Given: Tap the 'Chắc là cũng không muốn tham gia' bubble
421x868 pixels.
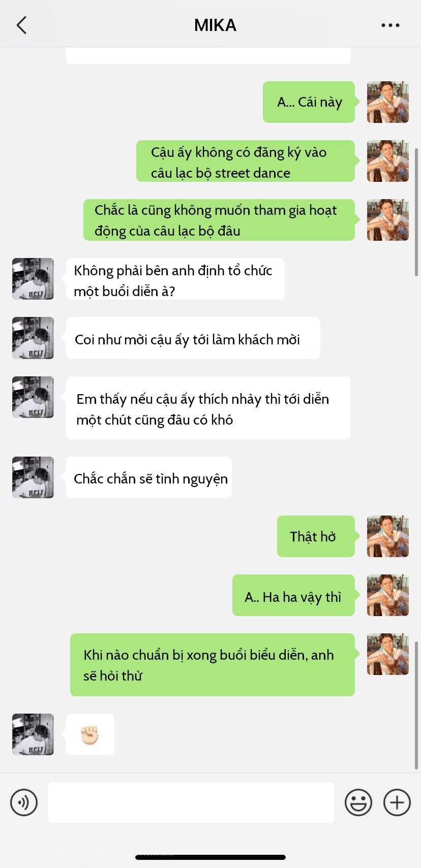Looking at the screenshot, I should click(219, 220).
